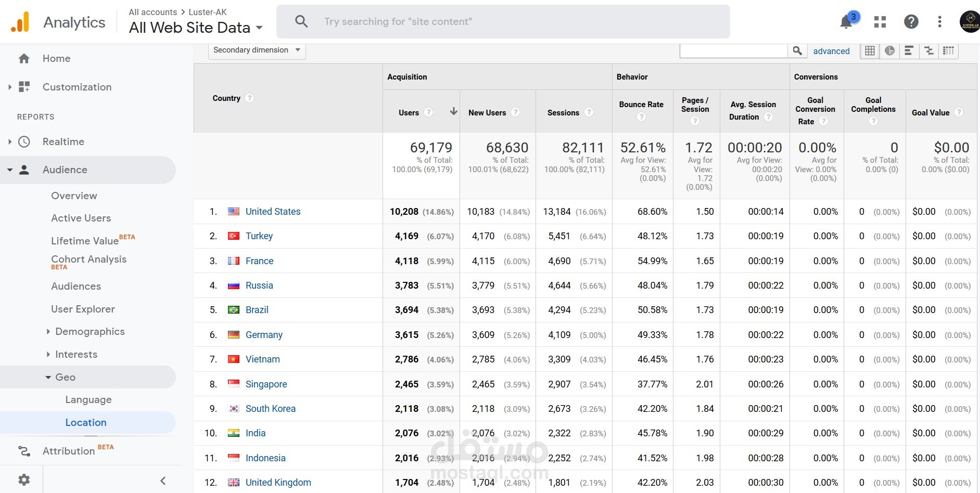Click the Country column help icon
Viewport: 980px width, 493px height.
(249, 98)
